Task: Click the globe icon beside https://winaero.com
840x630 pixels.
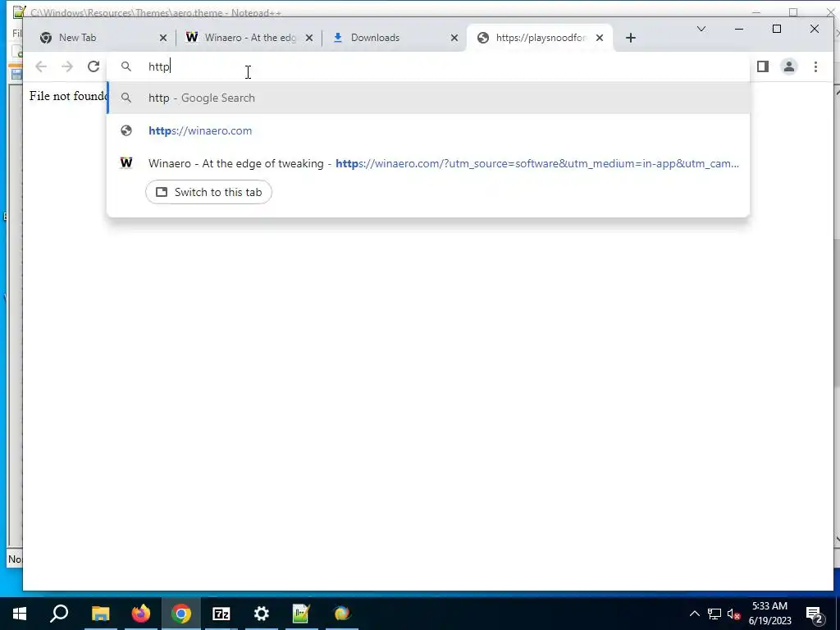Action: pyautogui.click(x=126, y=130)
